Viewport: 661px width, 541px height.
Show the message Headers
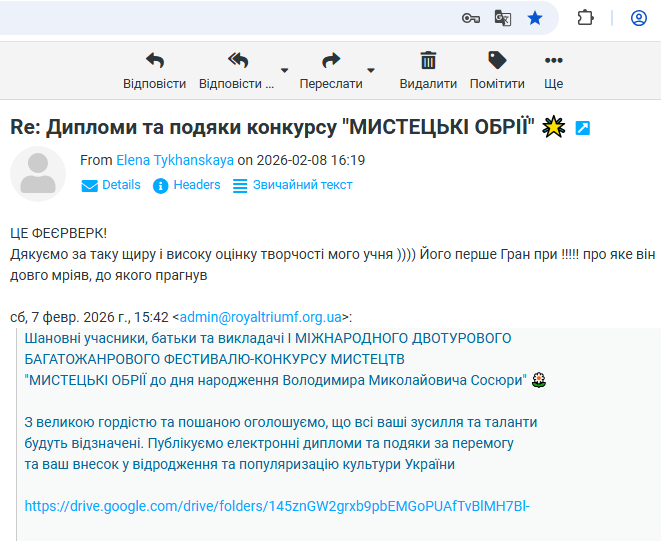(x=187, y=185)
